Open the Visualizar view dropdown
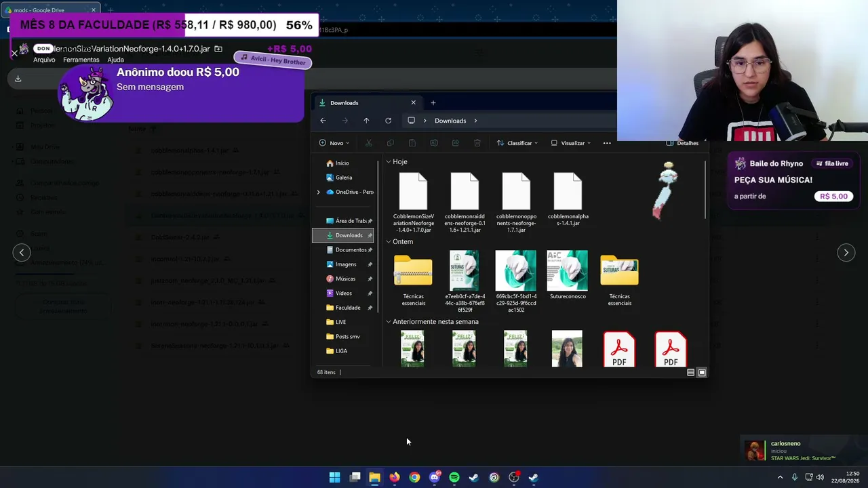This screenshot has height=488, width=868. tap(571, 143)
